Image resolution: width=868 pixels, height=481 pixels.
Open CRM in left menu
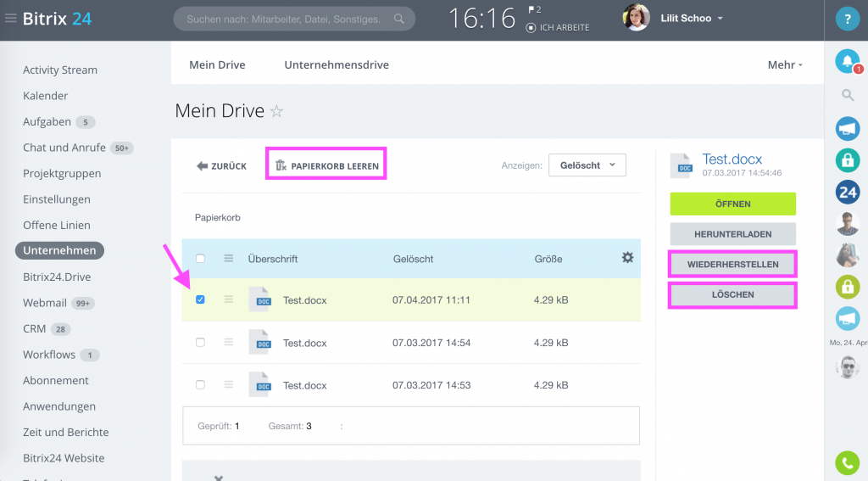(34, 328)
